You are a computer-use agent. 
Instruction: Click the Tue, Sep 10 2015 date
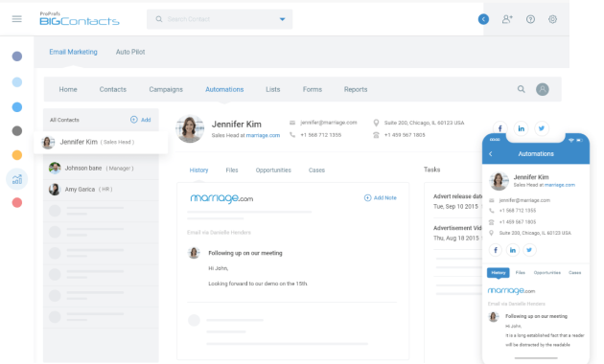pos(455,207)
